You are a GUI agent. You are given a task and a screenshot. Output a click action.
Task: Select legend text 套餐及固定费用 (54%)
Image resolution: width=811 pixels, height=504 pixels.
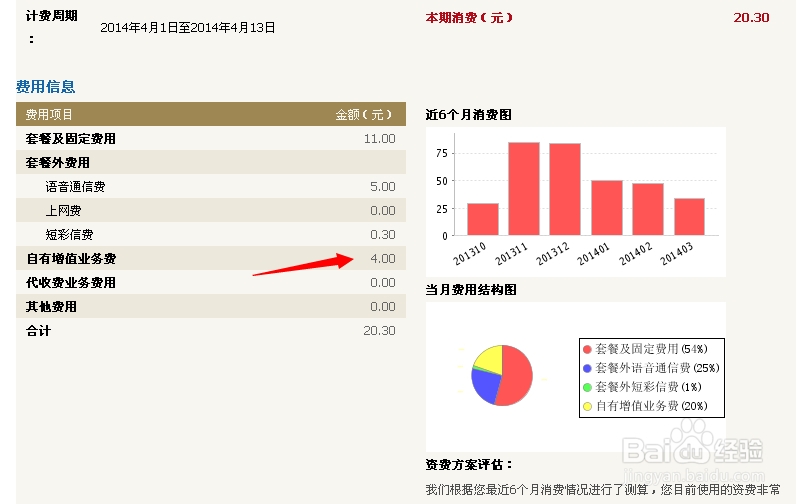click(x=651, y=349)
